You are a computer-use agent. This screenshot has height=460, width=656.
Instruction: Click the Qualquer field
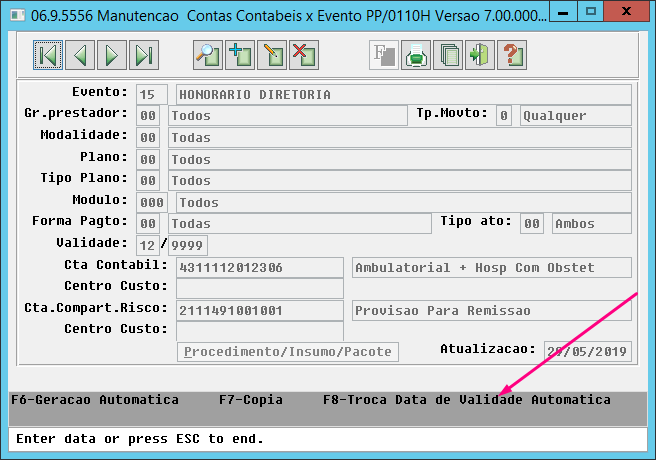pyautogui.click(x=576, y=115)
